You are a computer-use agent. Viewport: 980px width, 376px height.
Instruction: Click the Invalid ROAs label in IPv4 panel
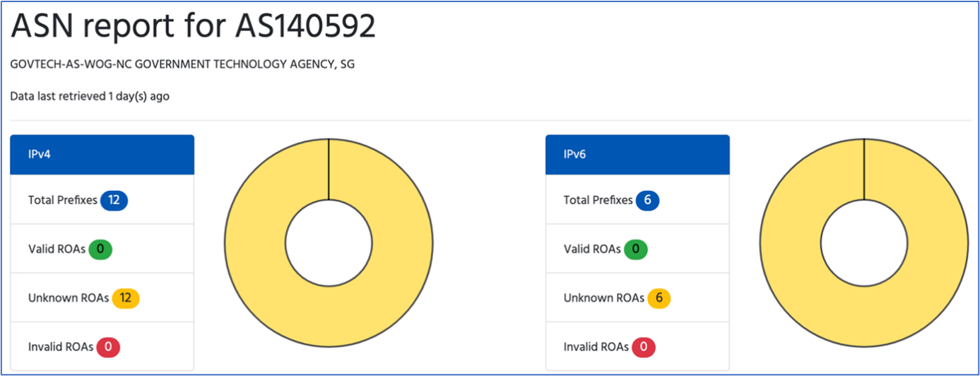[61, 347]
